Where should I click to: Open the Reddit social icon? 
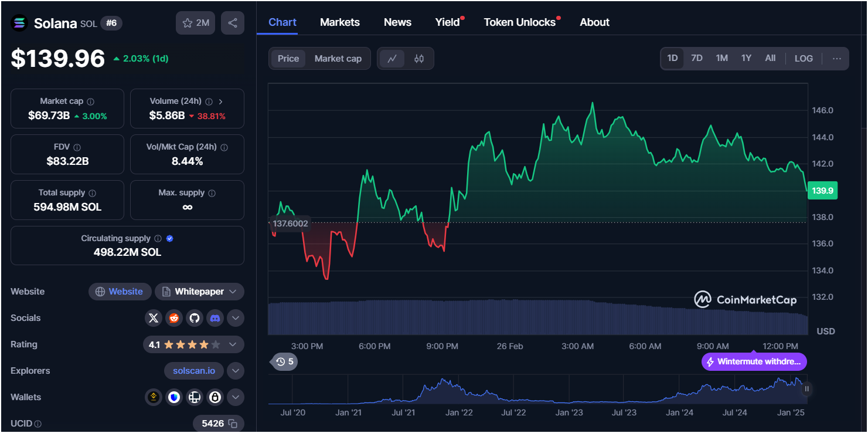(x=174, y=318)
